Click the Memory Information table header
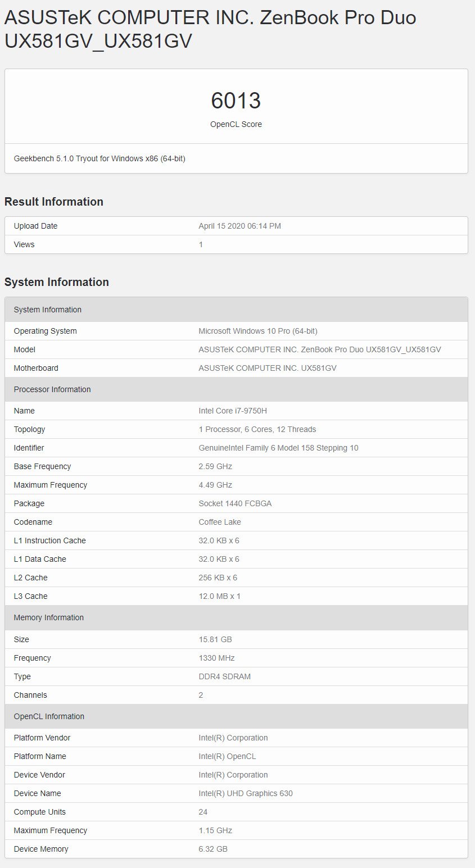Viewport: 475px width, 868px height. (236, 617)
